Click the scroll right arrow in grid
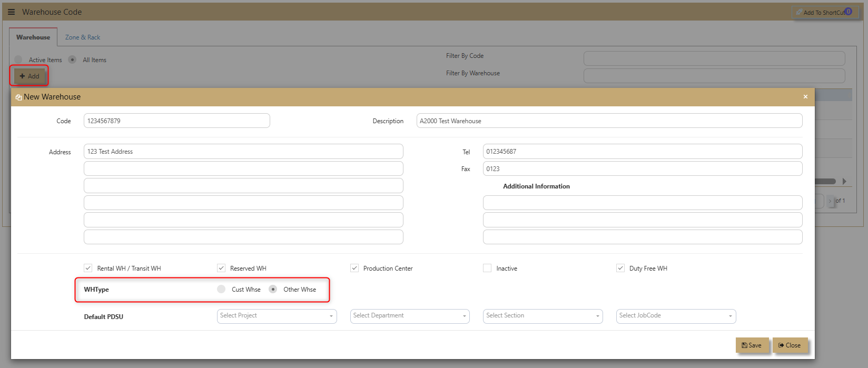This screenshot has width=868, height=368. pos(844,181)
